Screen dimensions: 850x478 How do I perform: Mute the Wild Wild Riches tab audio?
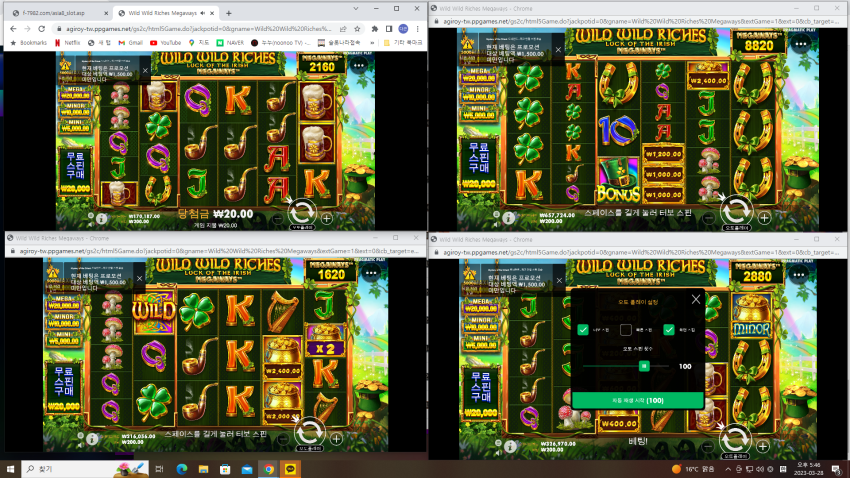click(203, 13)
